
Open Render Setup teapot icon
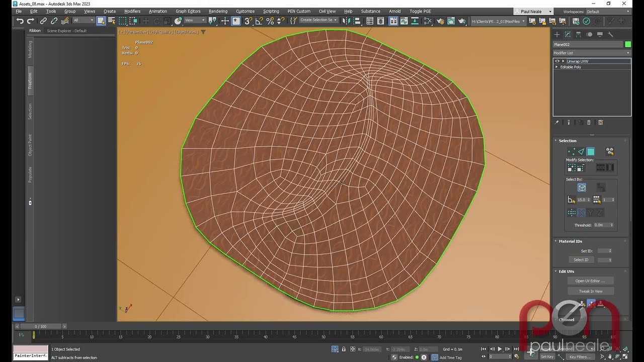pos(440,21)
